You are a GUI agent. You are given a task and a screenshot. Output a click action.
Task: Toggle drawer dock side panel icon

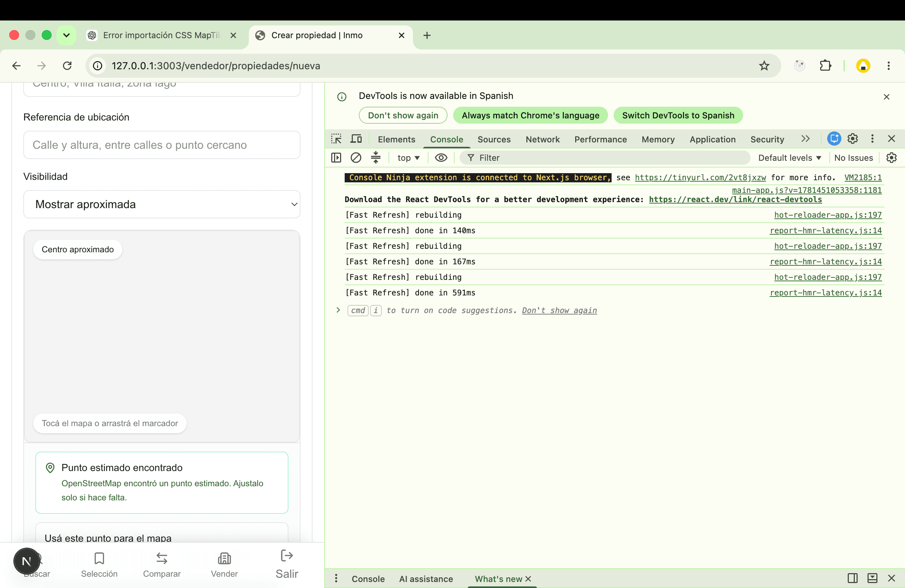tap(853, 578)
